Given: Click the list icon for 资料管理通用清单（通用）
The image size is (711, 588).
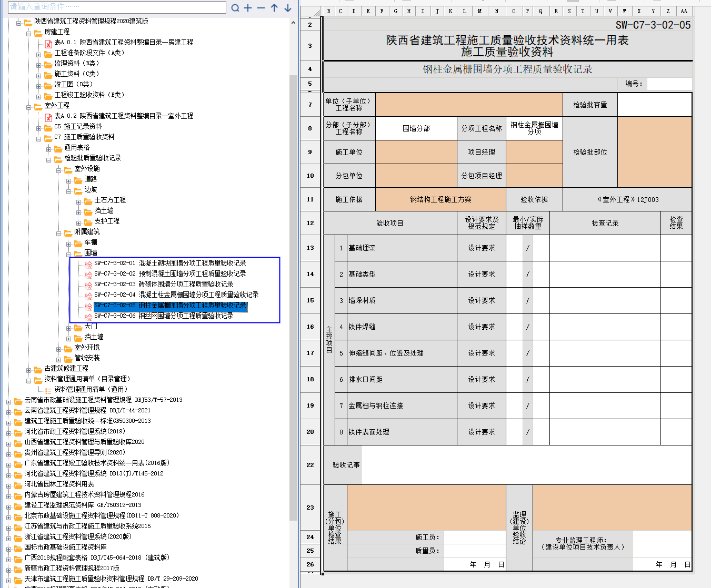Looking at the screenshot, I should tap(48, 390).
